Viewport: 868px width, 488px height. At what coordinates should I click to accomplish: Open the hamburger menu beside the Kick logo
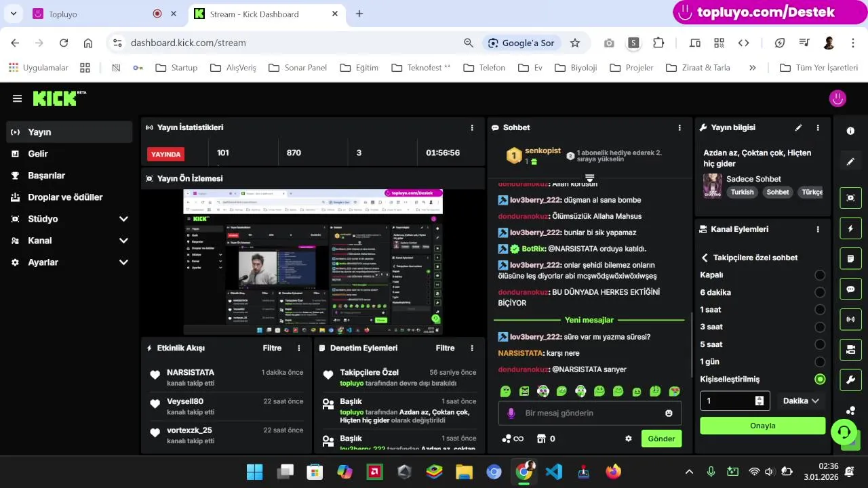[x=17, y=98]
